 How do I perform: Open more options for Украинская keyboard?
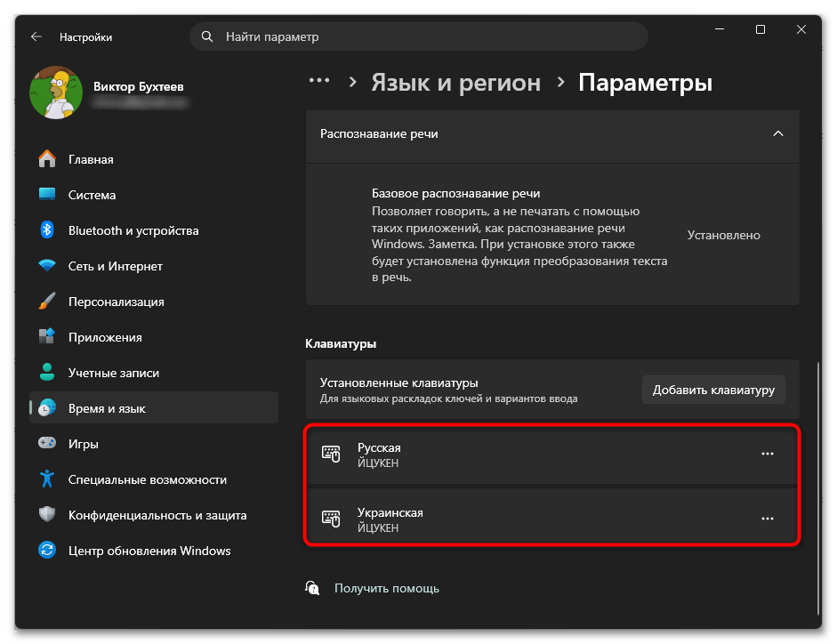coord(768,519)
